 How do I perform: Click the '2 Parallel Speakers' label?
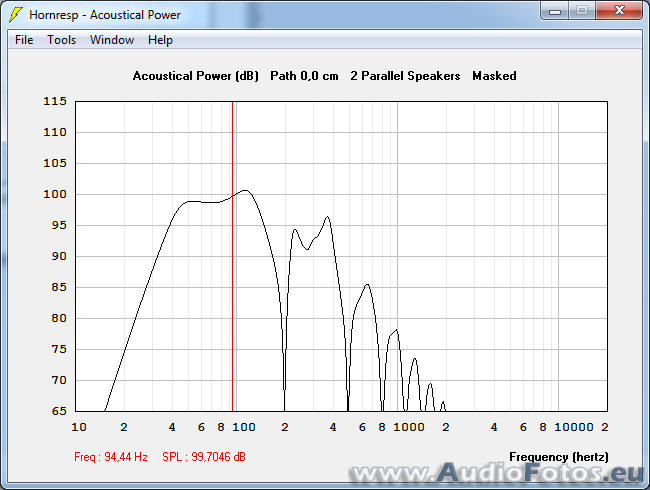(405, 76)
